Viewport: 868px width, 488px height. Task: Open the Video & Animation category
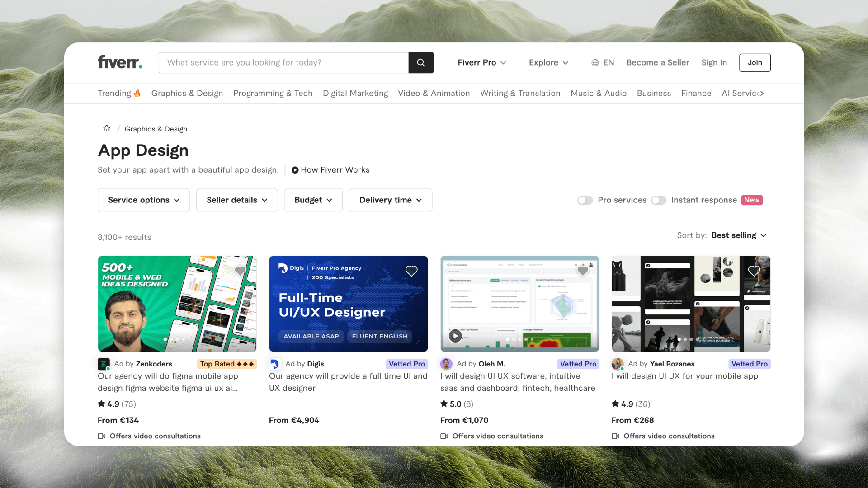pyautogui.click(x=434, y=93)
